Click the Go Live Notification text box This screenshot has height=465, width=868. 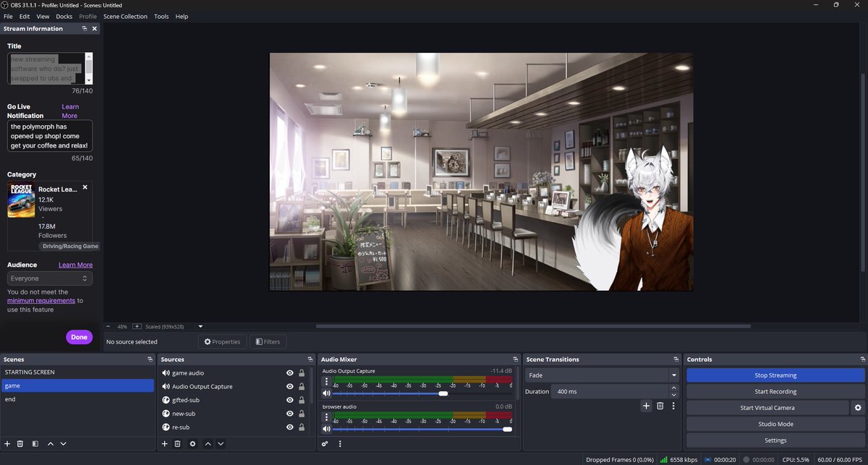tap(50, 136)
